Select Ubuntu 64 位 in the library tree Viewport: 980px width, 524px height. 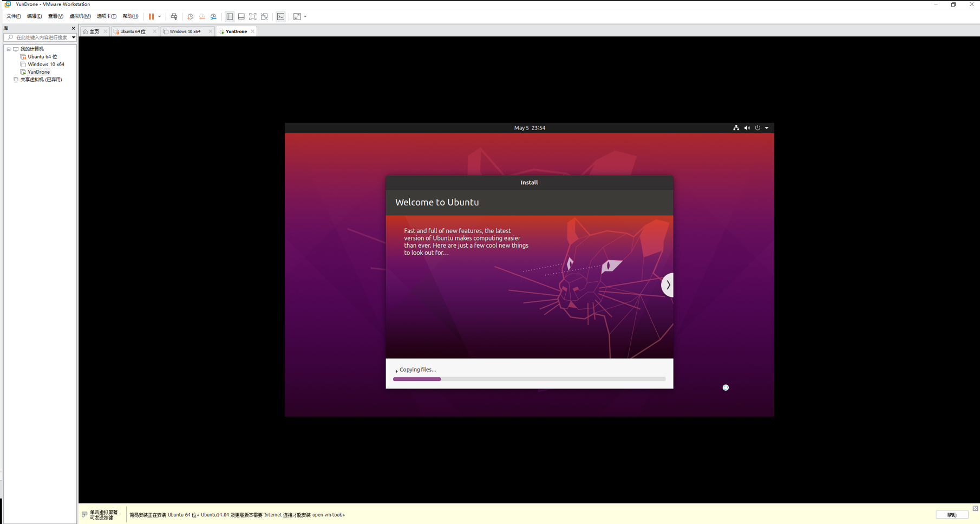click(x=42, y=57)
